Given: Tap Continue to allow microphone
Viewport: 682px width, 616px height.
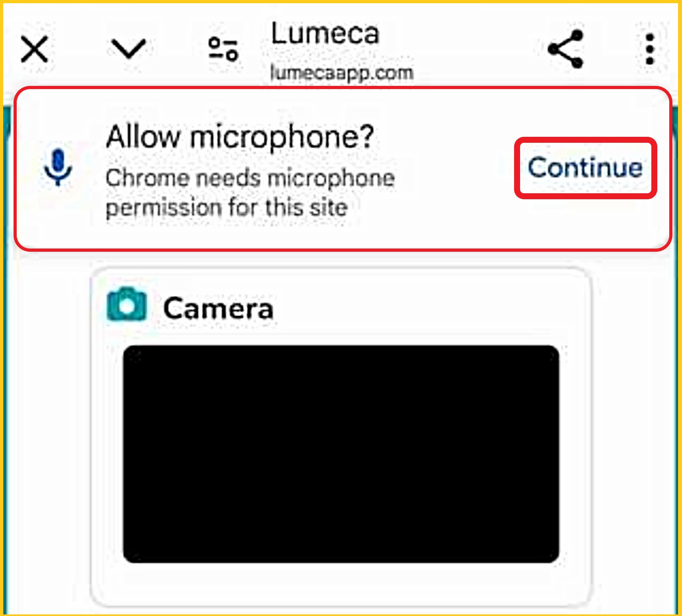Looking at the screenshot, I should pos(585,168).
